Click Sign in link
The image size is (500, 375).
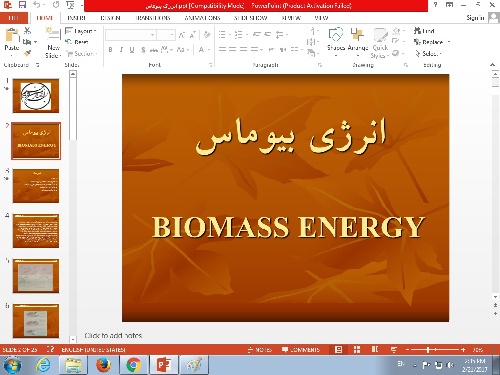click(x=475, y=18)
